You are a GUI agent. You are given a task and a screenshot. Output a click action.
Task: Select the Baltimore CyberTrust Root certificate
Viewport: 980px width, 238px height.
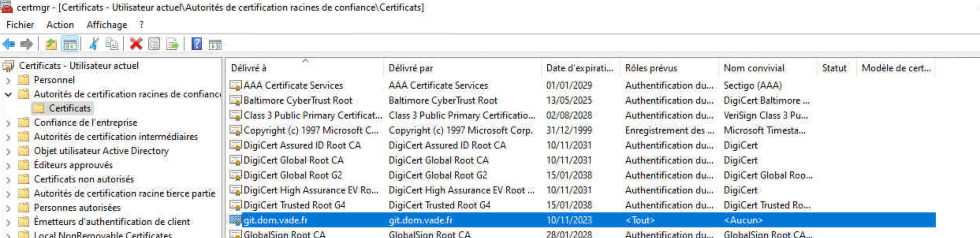click(298, 100)
